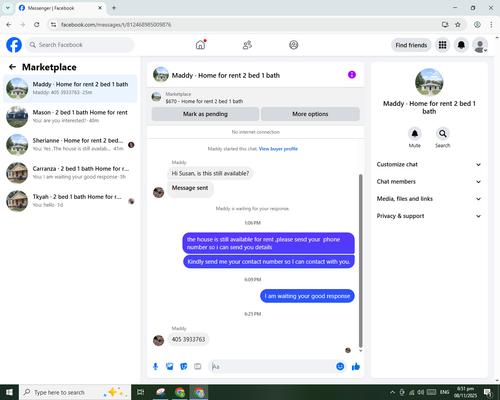Expand Media, files and links section
Viewport: 500px width, 400px height.
pyautogui.click(x=429, y=199)
